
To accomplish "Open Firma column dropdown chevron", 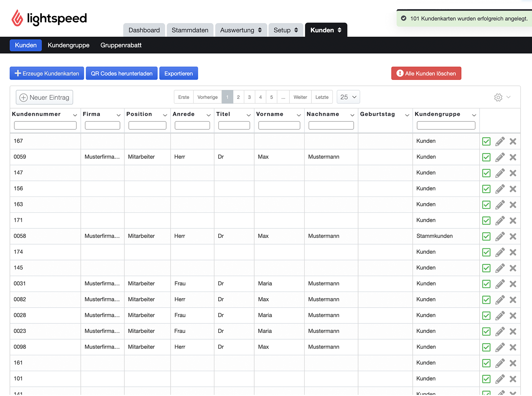I will 119,115.
